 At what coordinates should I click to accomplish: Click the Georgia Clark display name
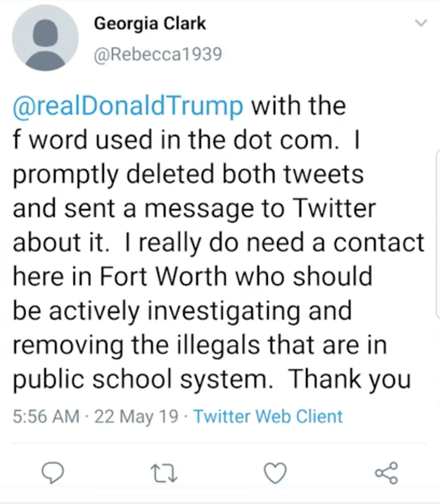tap(150, 24)
